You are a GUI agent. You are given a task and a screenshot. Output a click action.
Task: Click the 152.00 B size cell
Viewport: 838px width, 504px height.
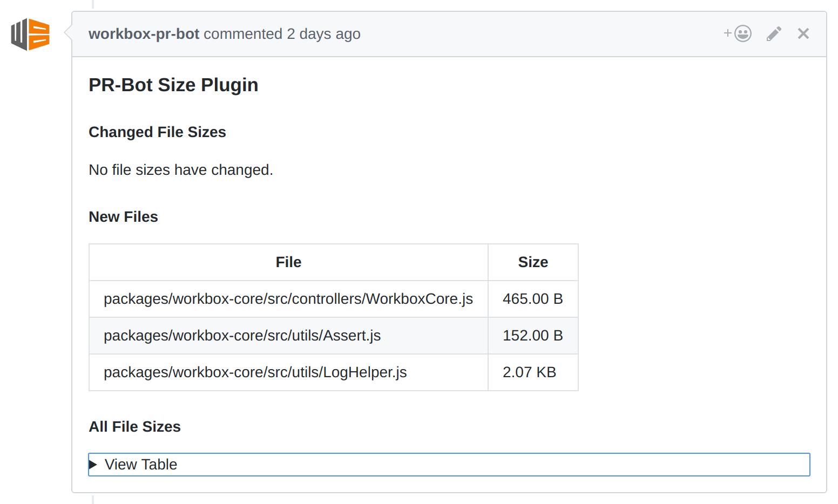[532, 336]
